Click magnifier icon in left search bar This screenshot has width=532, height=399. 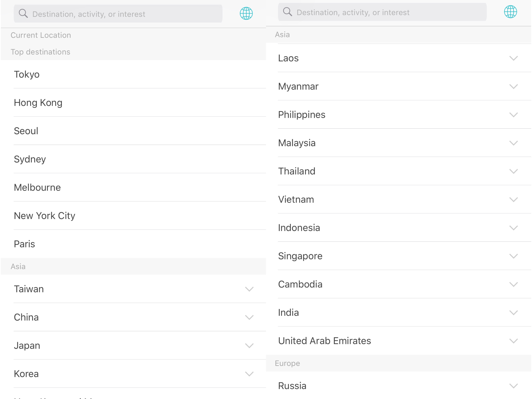pos(23,14)
